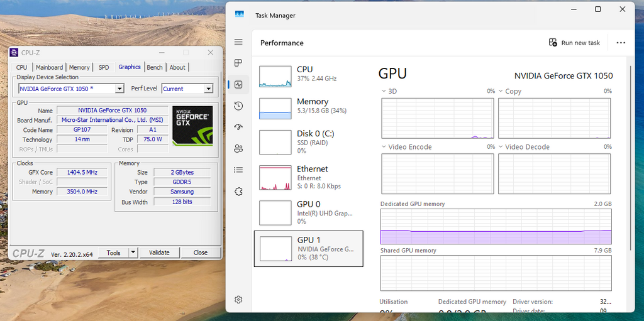Image resolution: width=644 pixels, height=321 pixels.
Task: Switch to the About tab in CPU-Z
Action: point(177,67)
